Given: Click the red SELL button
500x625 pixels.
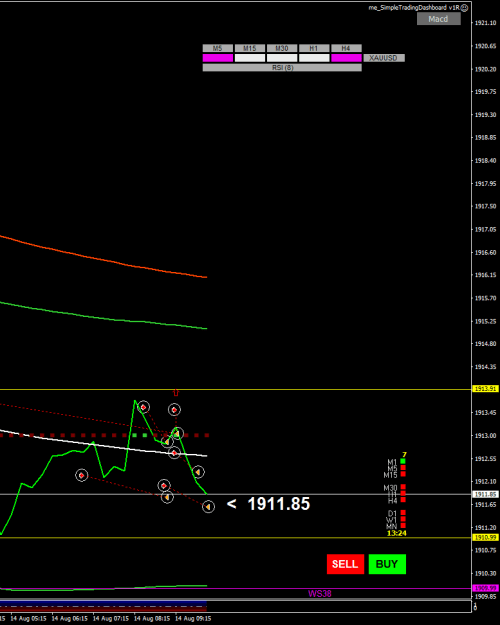Looking at the screenshot, I should click(x=345, y=564).
